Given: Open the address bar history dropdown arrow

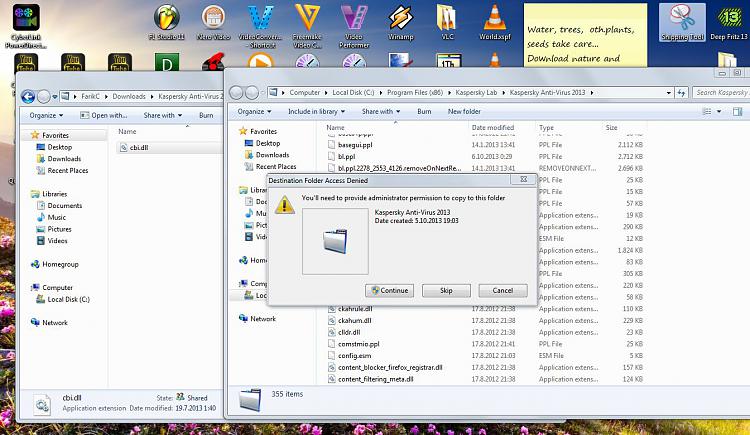Looking at the screenshot, I should [669, 93].
